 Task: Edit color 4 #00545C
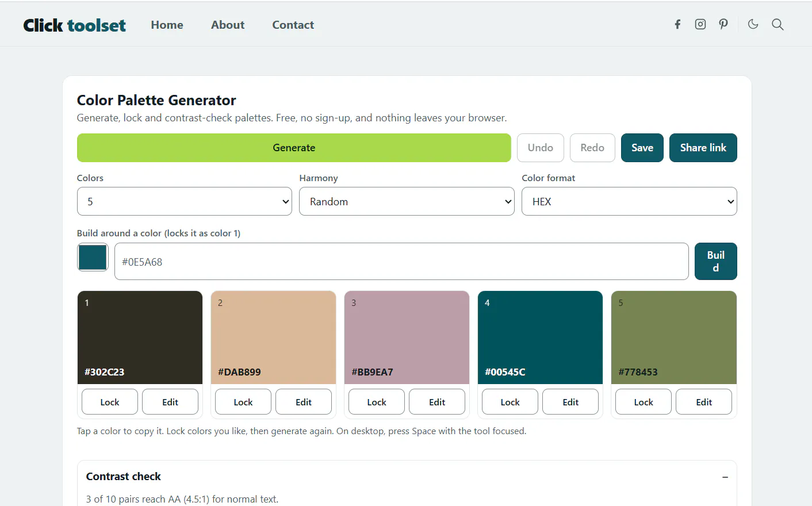pyautogui.click(x=570, y=402)
